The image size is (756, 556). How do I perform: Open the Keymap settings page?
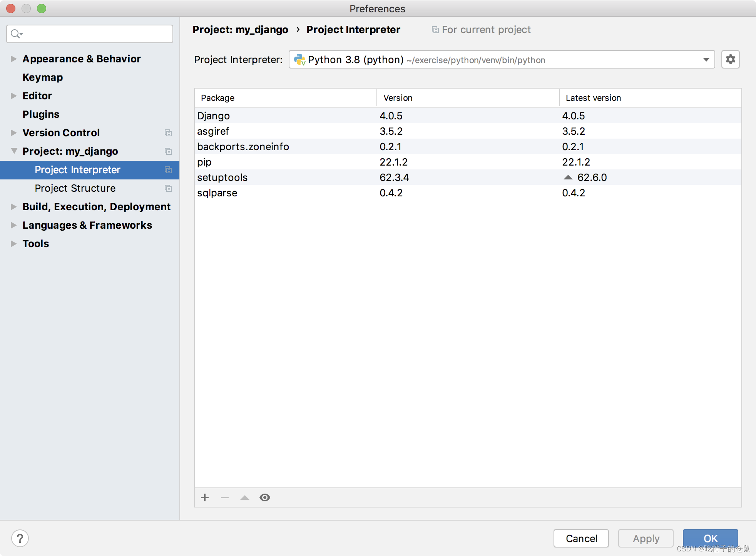(42, 77)
